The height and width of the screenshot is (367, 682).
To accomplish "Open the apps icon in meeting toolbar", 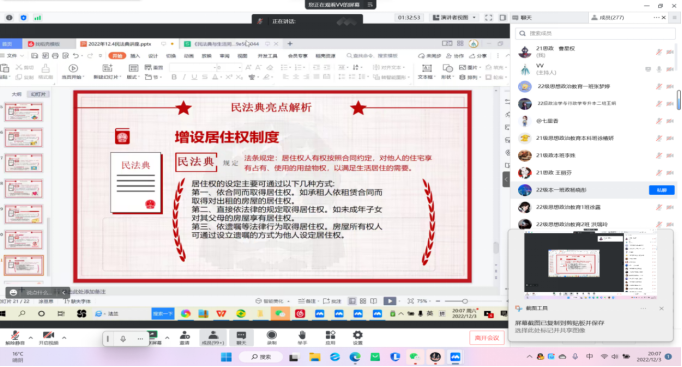I will [330, 337].
